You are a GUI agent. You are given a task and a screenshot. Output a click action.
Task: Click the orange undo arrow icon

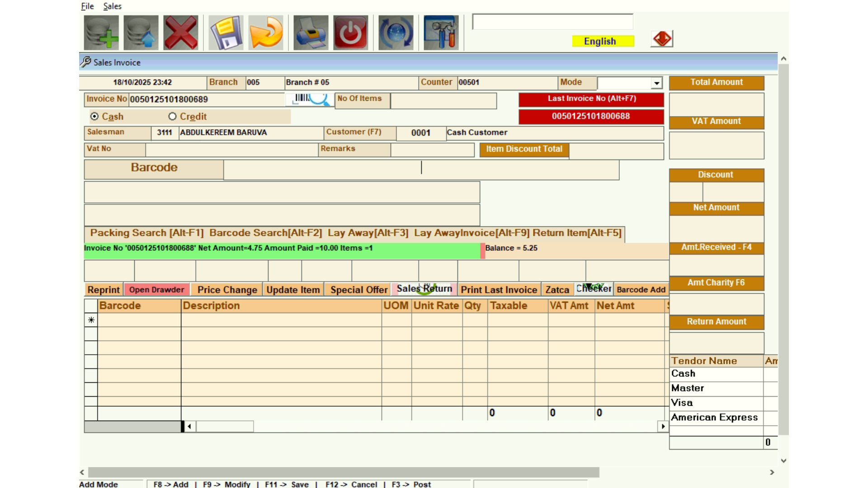pos(266,33)
